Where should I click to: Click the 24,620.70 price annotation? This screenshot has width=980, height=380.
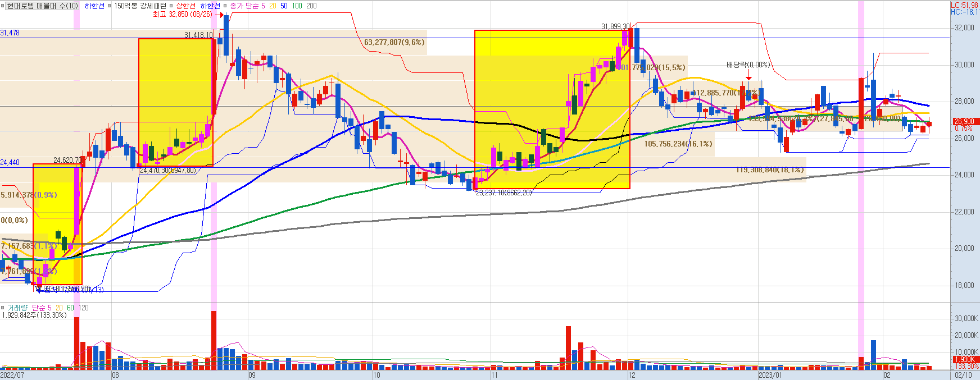point(68,160)
